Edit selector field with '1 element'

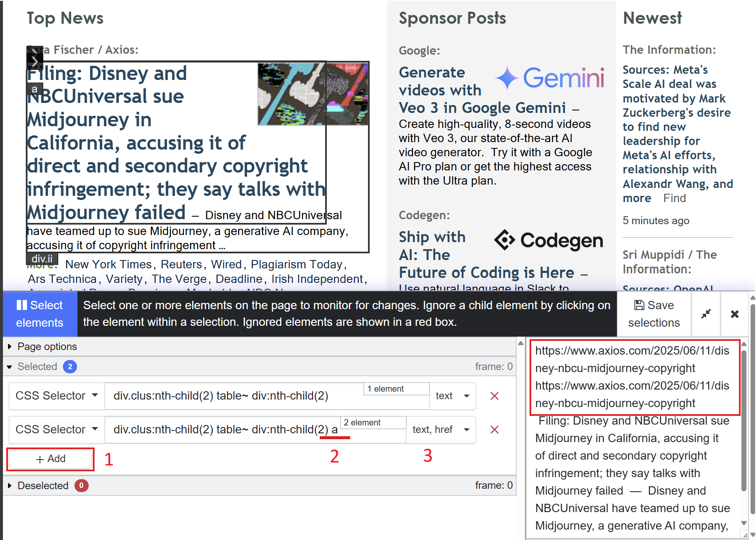(x=266, y=395)
